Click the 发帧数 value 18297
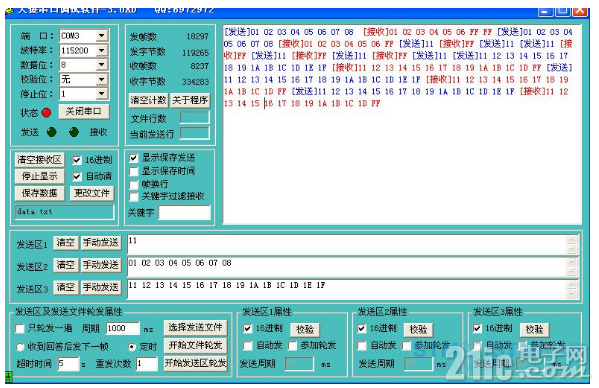This screenshot has height=388, width=599. [198, 36]
